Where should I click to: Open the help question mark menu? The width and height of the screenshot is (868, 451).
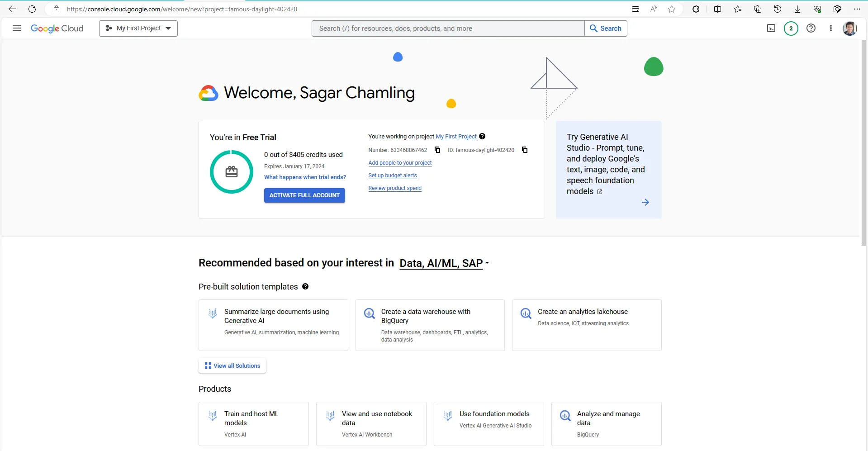[x=811, y=28]
